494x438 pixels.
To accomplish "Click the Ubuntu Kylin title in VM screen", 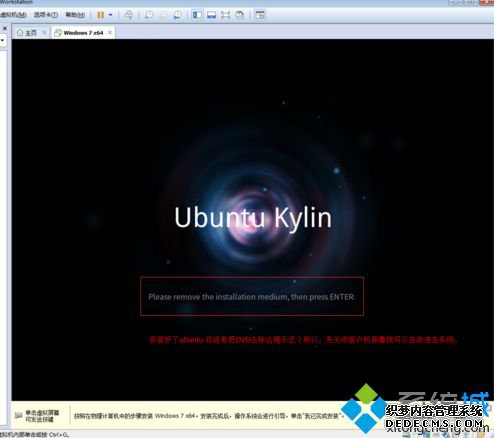I will click(253, 218).
